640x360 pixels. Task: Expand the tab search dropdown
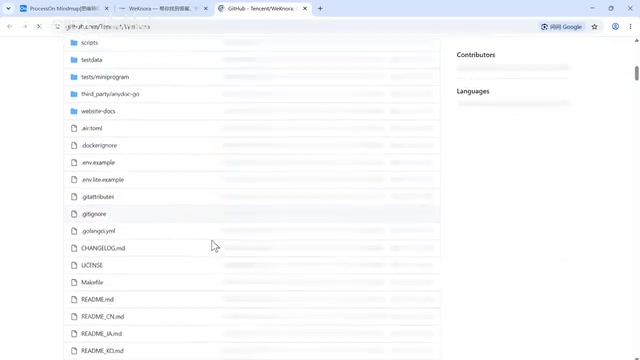pos(8,9)
